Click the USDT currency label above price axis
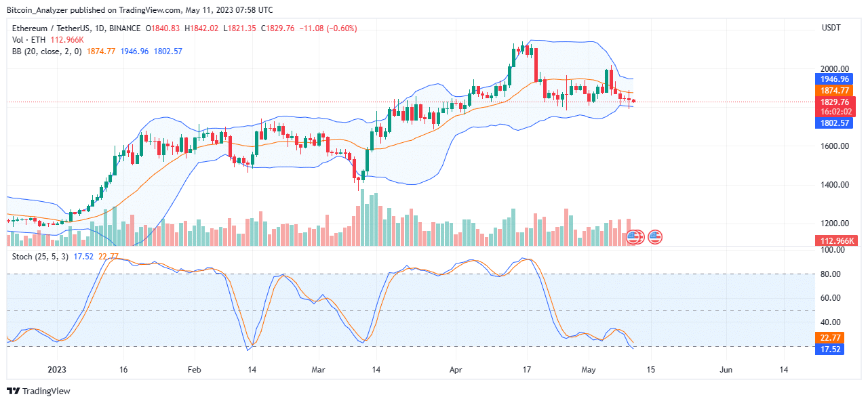 [x=830, y=28]
